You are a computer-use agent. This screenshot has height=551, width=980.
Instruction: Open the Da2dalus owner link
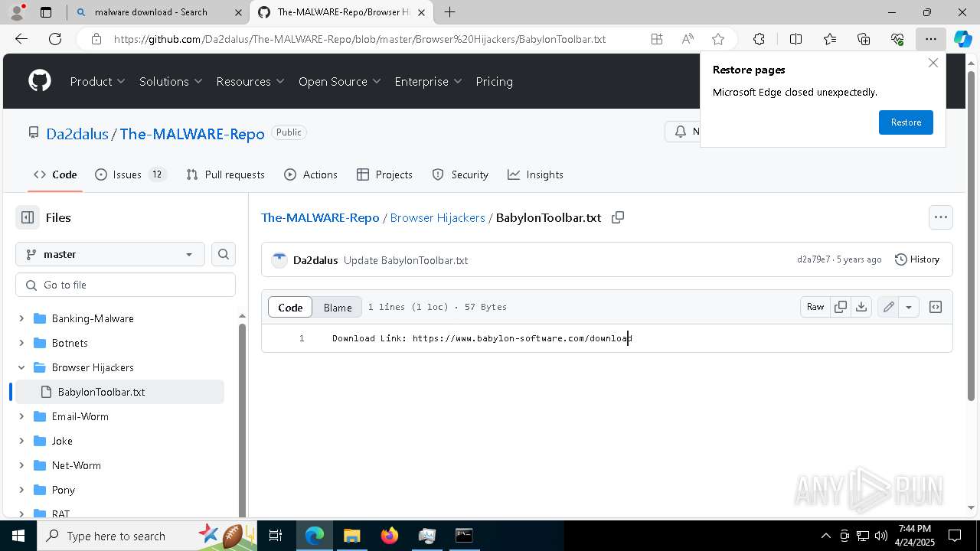tap(77, 134)
